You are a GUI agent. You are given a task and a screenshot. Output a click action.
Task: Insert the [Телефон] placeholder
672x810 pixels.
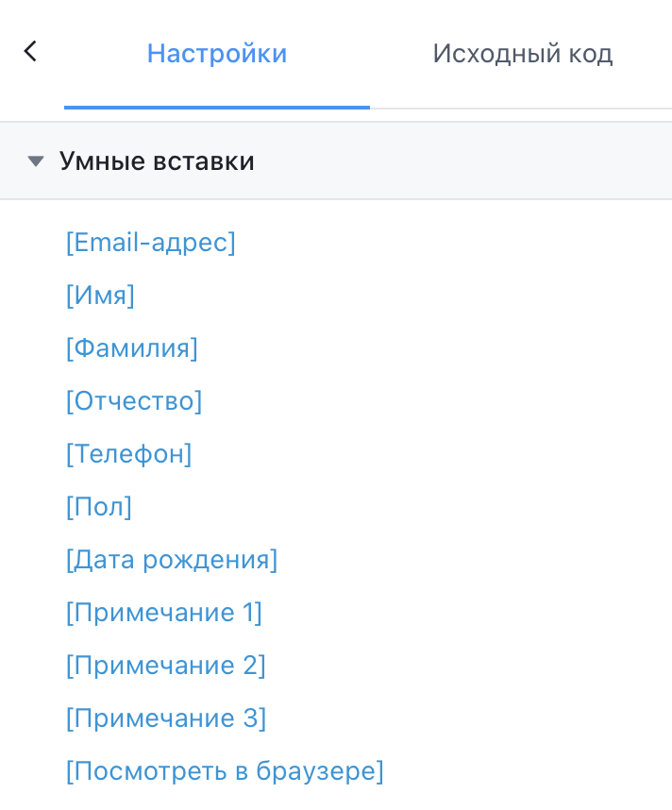click(128, 454)
